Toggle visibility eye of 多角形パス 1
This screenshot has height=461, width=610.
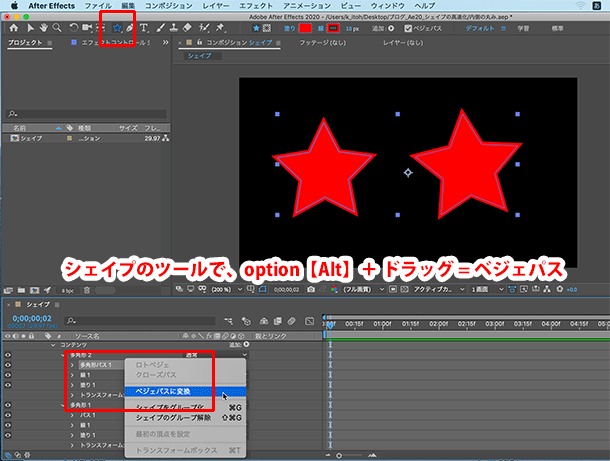tap(8, 365)
